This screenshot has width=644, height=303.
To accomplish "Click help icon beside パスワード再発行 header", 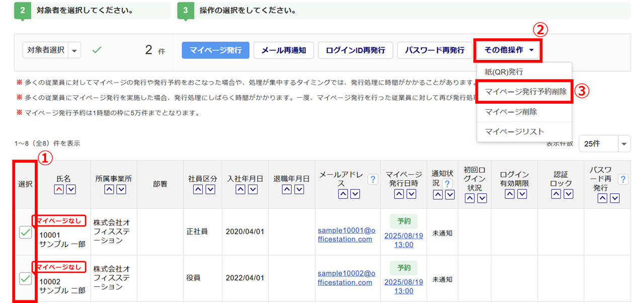I will tap(623, 179).
